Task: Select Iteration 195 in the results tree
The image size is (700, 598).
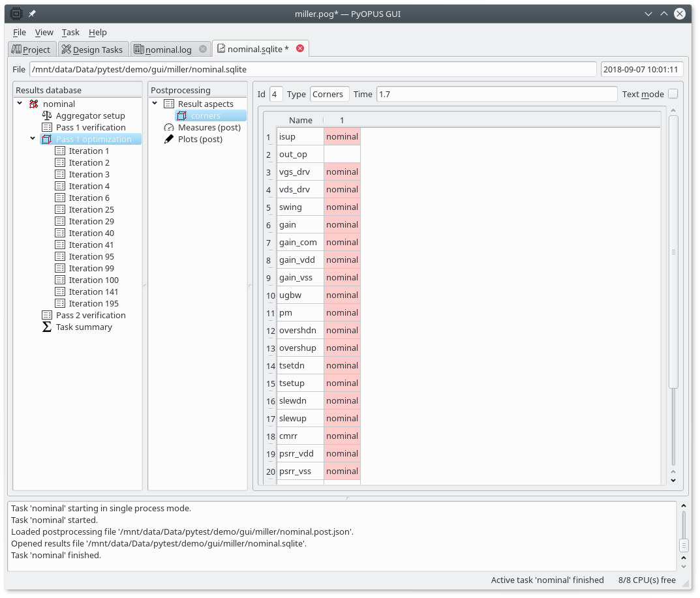Action: (94, 303)
